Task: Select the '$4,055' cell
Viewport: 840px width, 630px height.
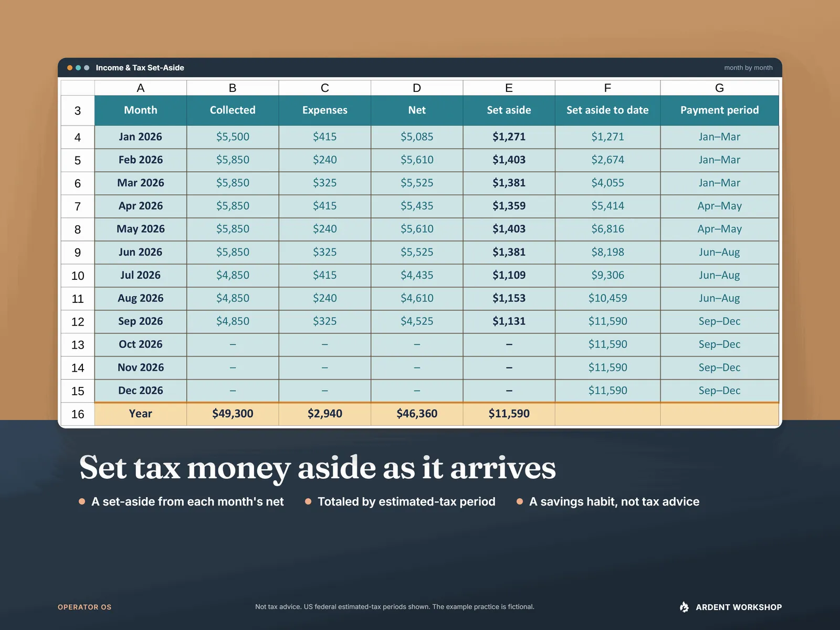Action: tap(607, 183)
